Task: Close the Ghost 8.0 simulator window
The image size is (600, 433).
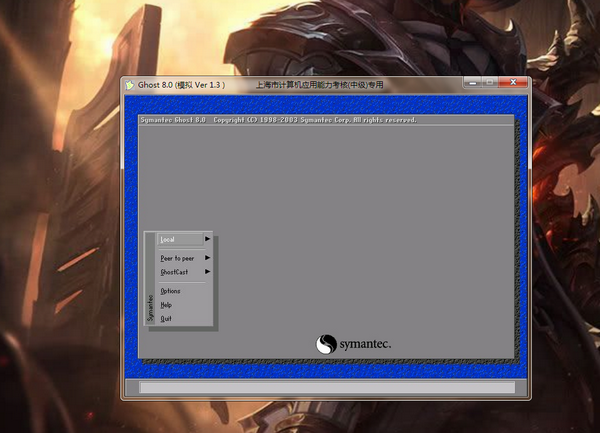Action: (515, 86)
